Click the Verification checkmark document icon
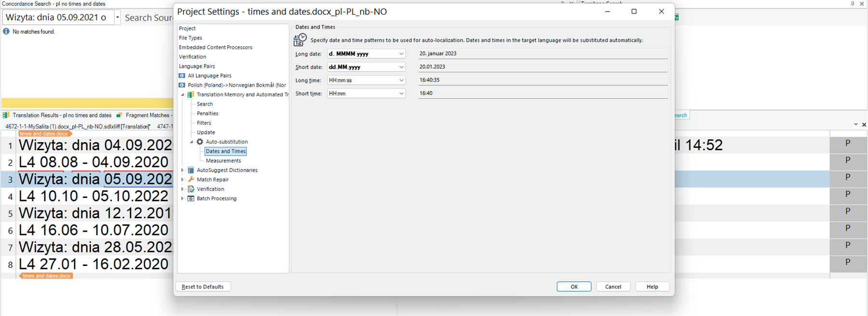Screen dimensions: 868x316 click(x=190, y=189)
